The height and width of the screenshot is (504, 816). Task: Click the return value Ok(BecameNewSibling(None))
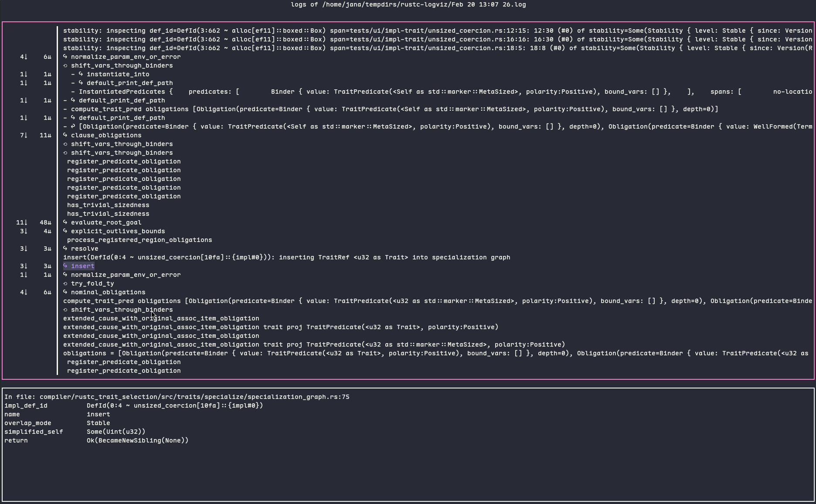click(x=137, y=440)
